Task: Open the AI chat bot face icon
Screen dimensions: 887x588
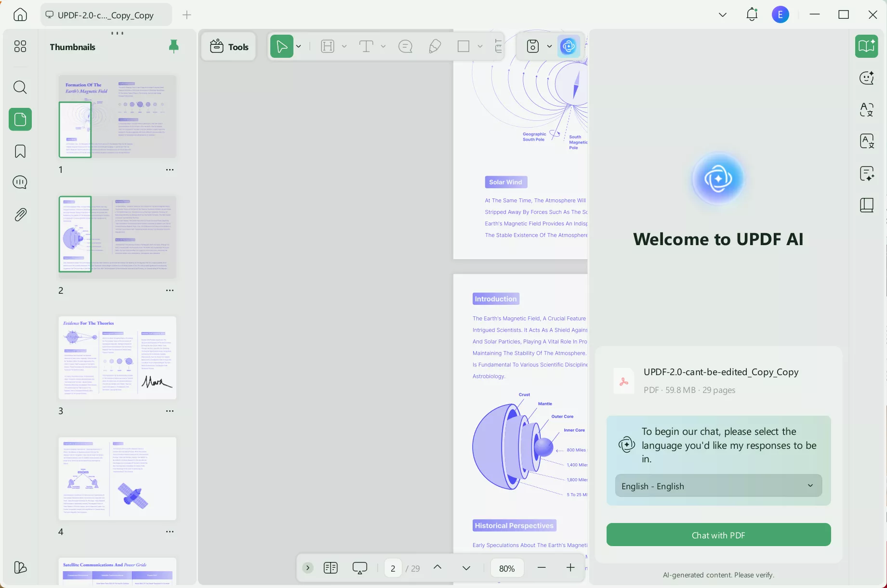Action: pyautogui.click(x=867, y=78)
